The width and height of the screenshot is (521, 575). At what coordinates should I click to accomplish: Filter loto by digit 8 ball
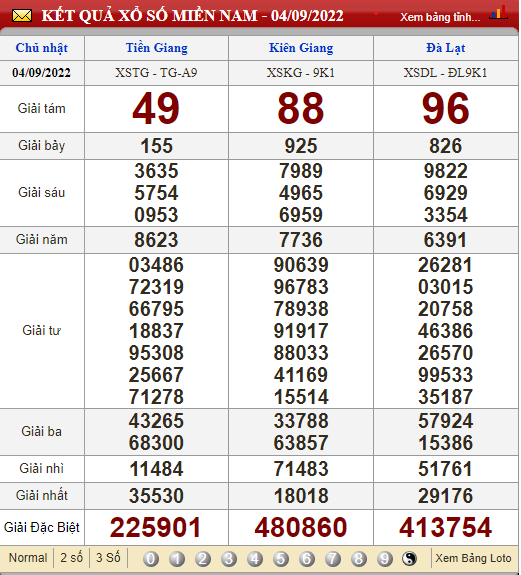pyautogui.click(x=359, y=559)
